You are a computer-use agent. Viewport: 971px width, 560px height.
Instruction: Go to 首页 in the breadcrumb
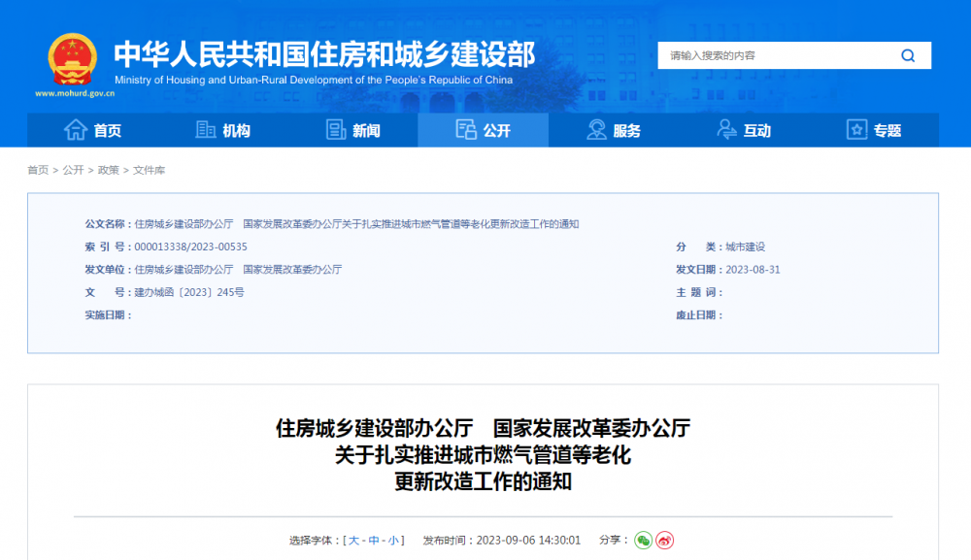(x=38, y=170)
